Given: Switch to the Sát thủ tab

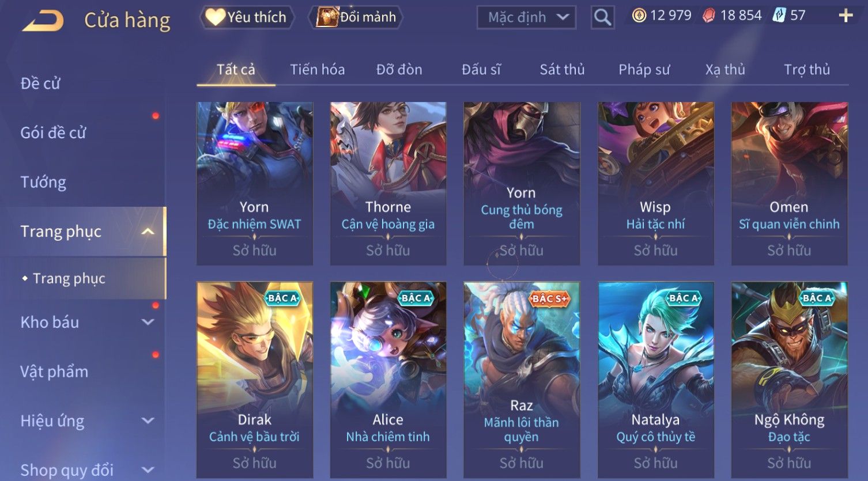Looking at the screenshot, I should click(562, 70).
